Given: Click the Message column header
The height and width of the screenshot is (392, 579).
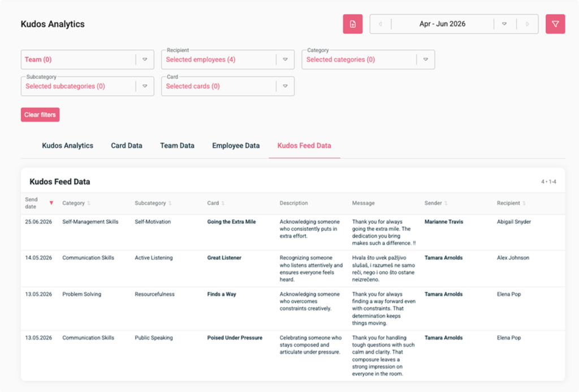Looking at the screenshot, I should point(364,203).
